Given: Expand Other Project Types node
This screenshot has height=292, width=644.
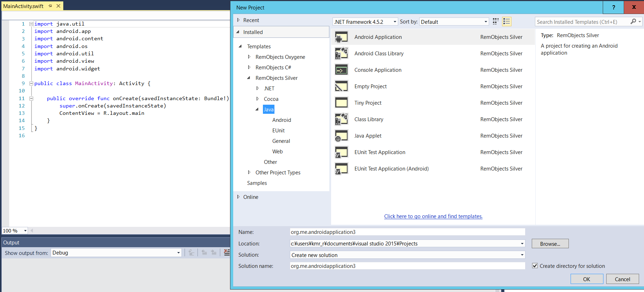Looking at the screenshot, I should (x=249, y=172).
